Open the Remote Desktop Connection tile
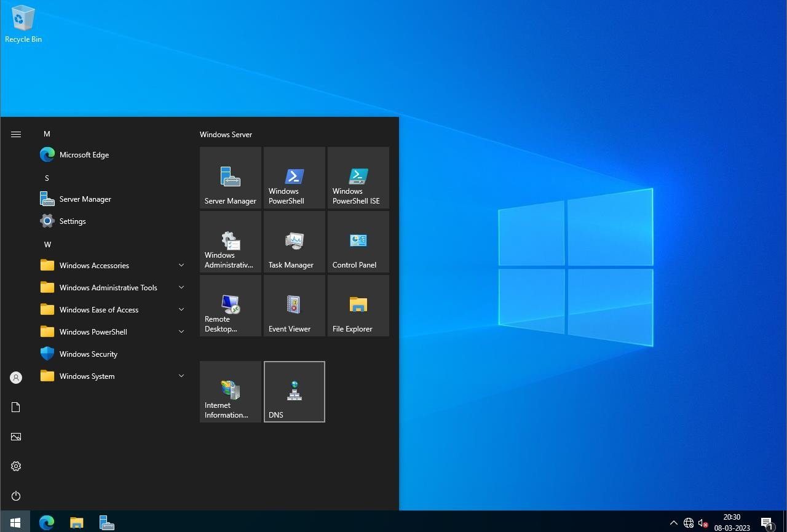Viewport: 787px width, 532px height. [231, 306]
